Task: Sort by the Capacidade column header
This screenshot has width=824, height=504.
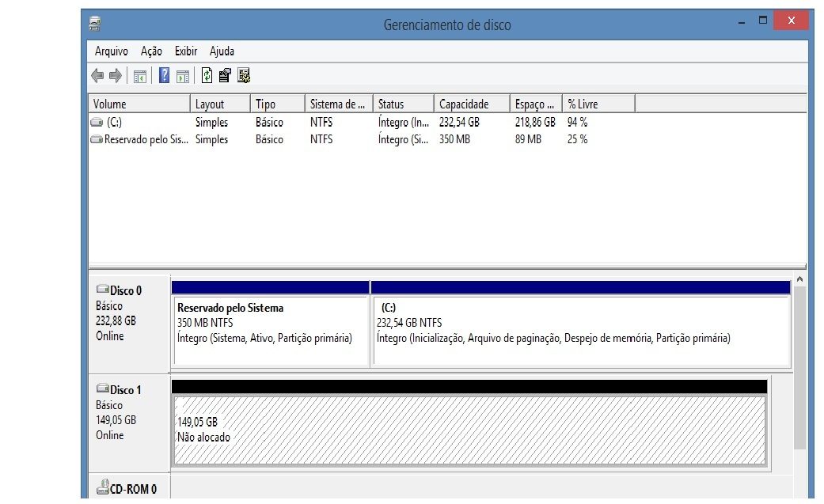Action: coord(472,104)
